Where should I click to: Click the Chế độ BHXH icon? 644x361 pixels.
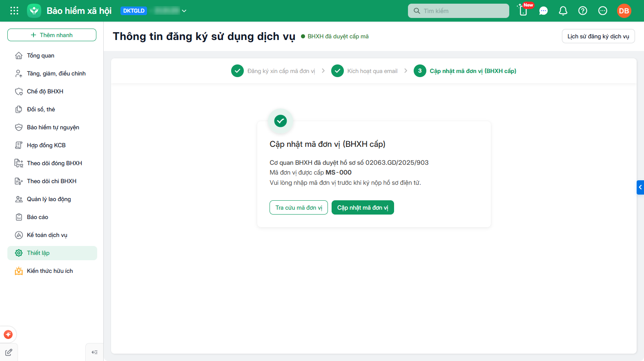tap(19, 91)
